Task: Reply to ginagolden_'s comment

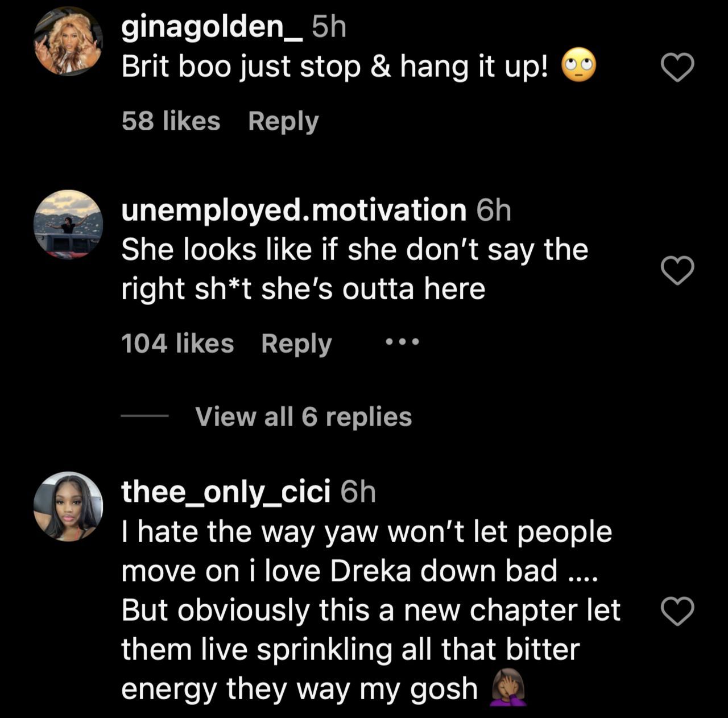Action: pyautogui.click(x=283, y=121)
